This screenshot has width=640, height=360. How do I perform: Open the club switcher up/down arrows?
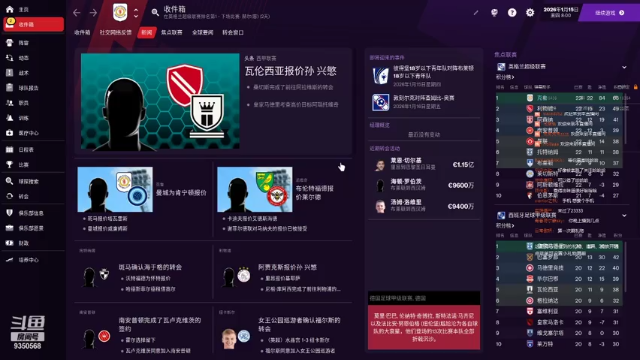coord(136,13)
